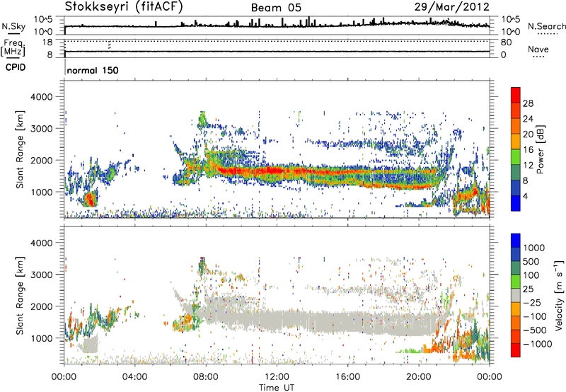Click the '-1000' velocity scale value
566x392 pixels.
538,344
